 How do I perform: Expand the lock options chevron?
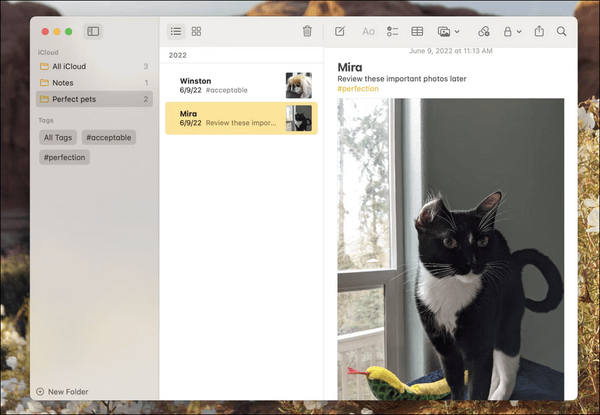click(519, 32)
